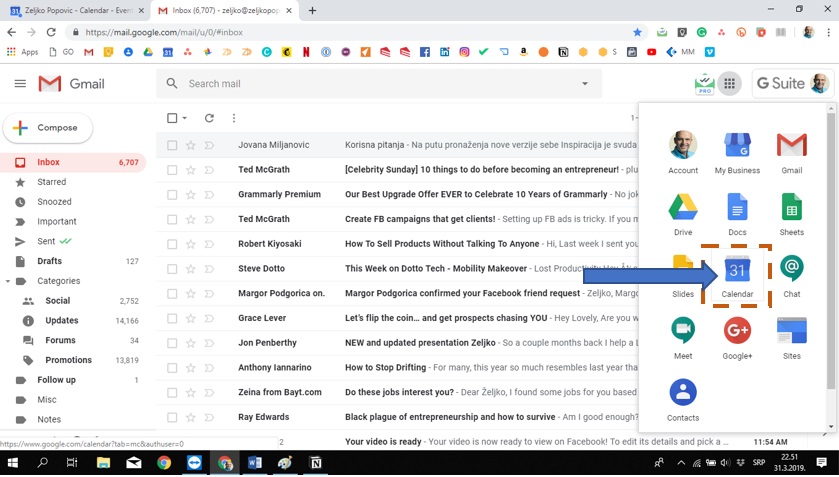Click the main menu hamburger icon
This screenshot has height=477, width=839.
click(20, 84)
